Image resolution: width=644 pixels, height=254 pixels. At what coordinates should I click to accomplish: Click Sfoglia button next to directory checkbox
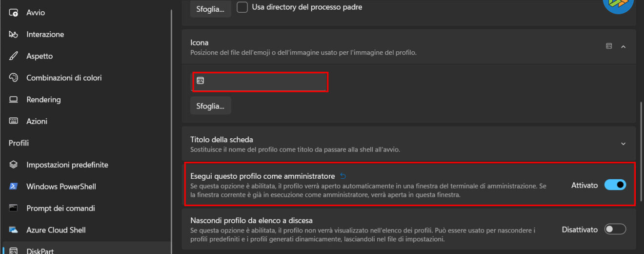(x=210, y=9)
